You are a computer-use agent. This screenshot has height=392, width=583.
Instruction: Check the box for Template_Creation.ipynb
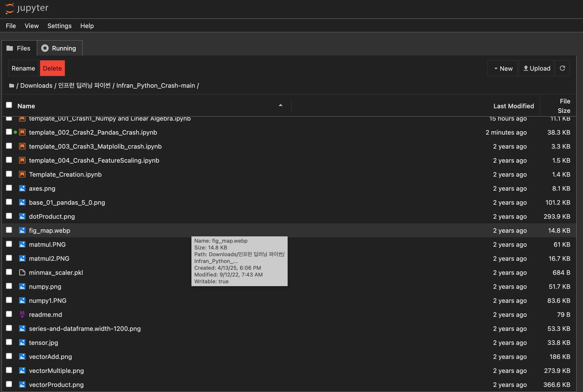click(9, 174)
